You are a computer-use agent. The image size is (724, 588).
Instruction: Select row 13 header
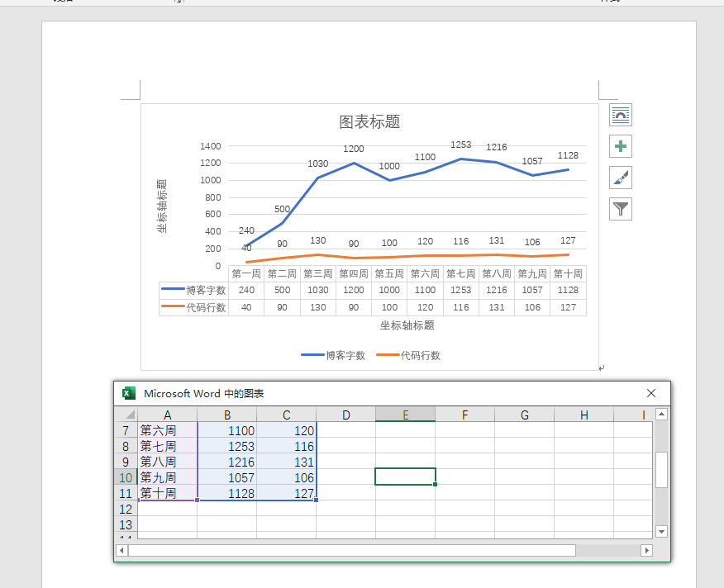pyautogui.click(x=126, y=524)
